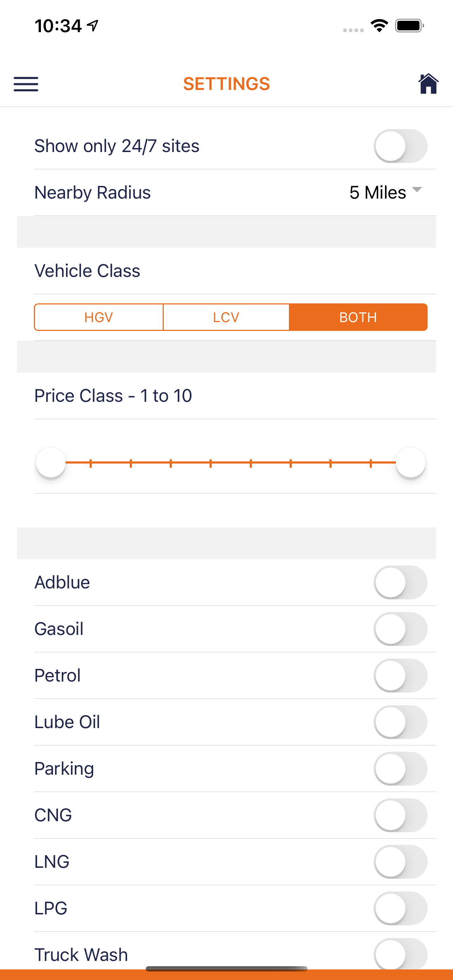Enable the CNG filter switch
This screenshot has width=453, height=980.
400,815
